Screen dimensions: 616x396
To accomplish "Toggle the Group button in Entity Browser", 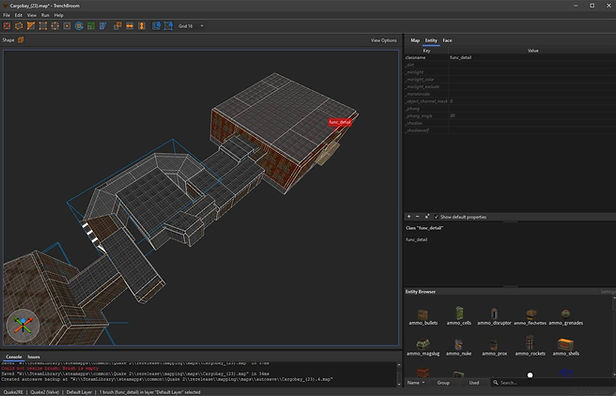I will click(443, 382).
